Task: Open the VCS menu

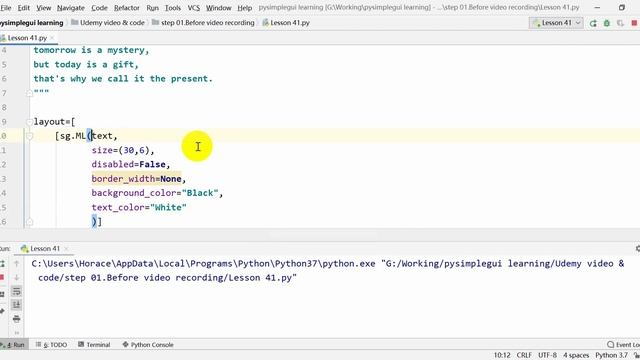Action: (193, 8)
